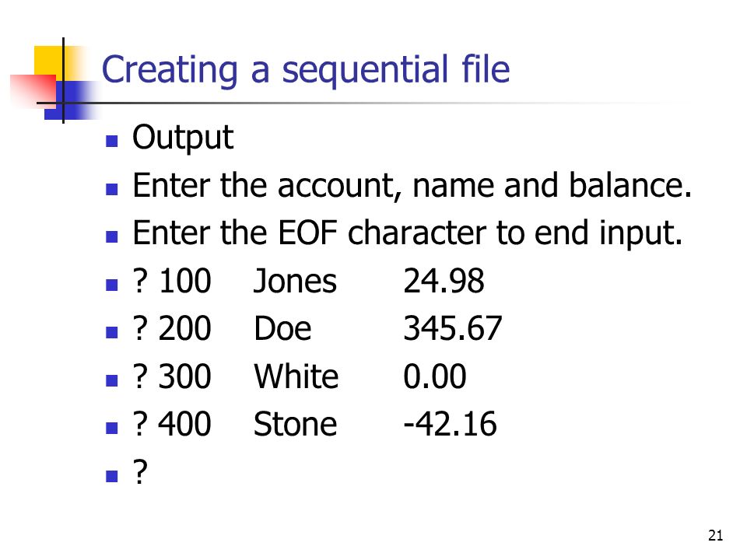The image size is (747, 560).
Task: Click the name 'Jones'
Action: (x=295, y=281)
